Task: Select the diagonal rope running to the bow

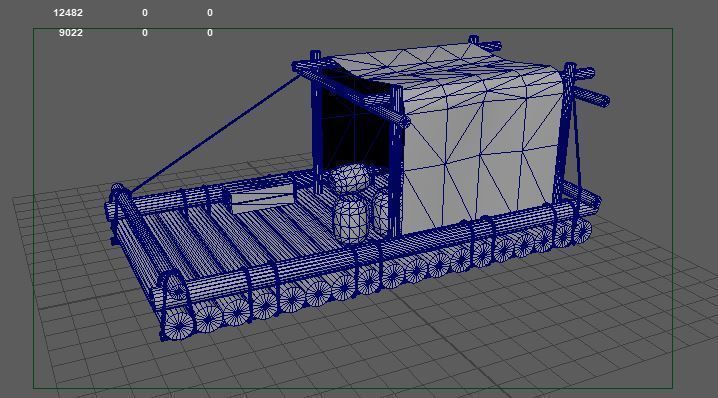Action: [x=215, y=135]
